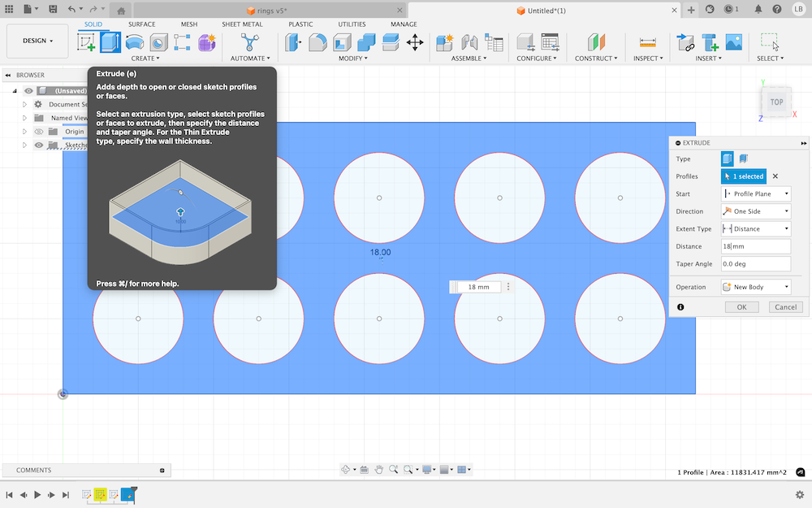812x508 pixels.
Task: Open a new design tab with plus
Action: pyautogui.click(x=691, y=10)
